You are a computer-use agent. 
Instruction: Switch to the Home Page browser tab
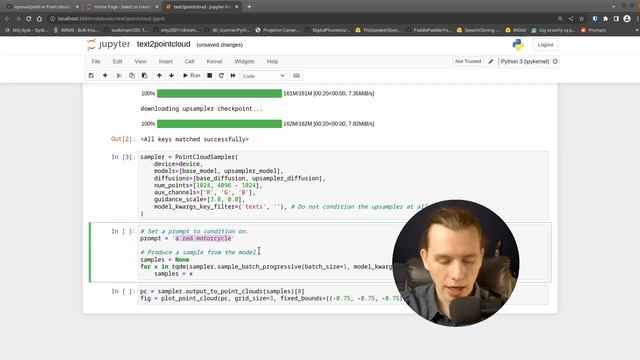[x=122, y=7]
